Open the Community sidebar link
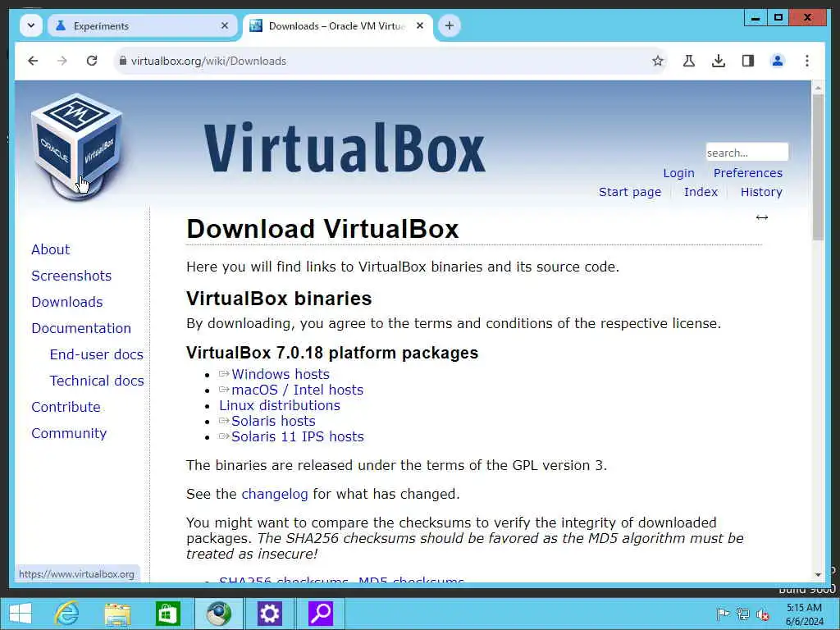 (69, 433)
